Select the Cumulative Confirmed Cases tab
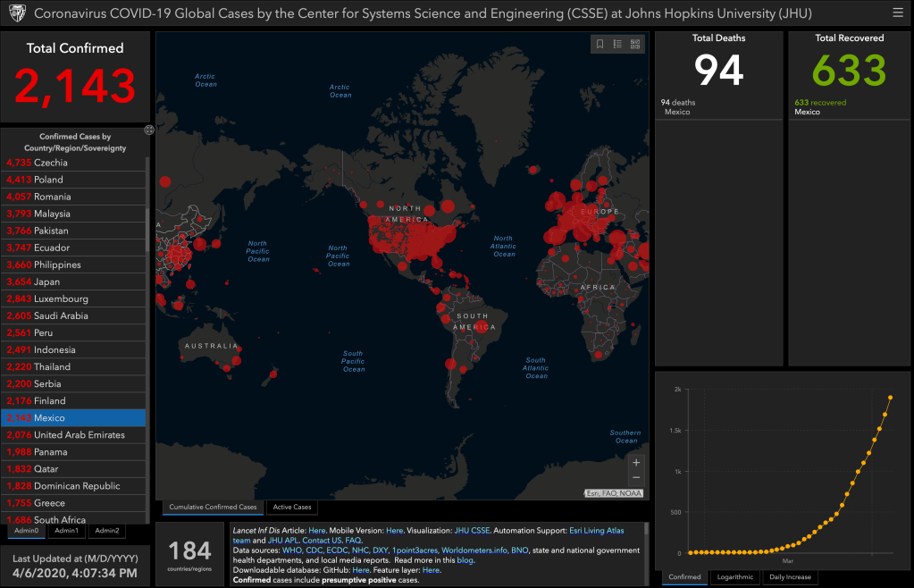This screenshot has height=588, width=914. (x=213, y=507)
